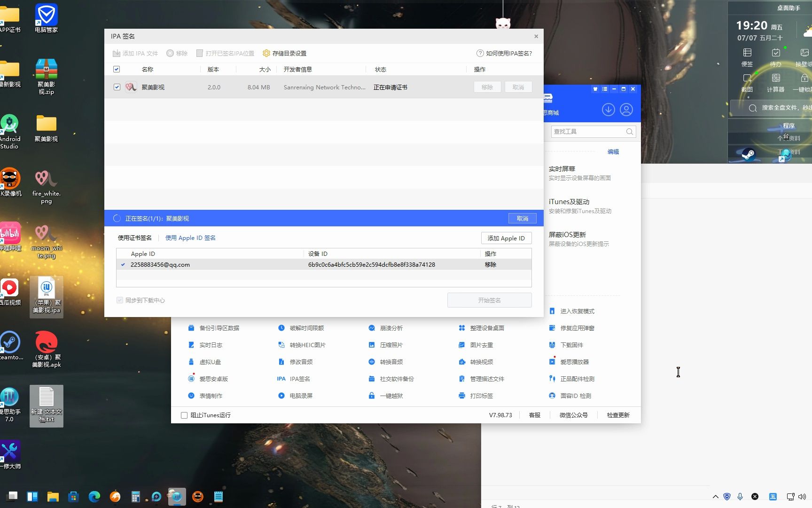Open File Explorer from the taskbar
The image size is (812, 508).
pos(53,496)
